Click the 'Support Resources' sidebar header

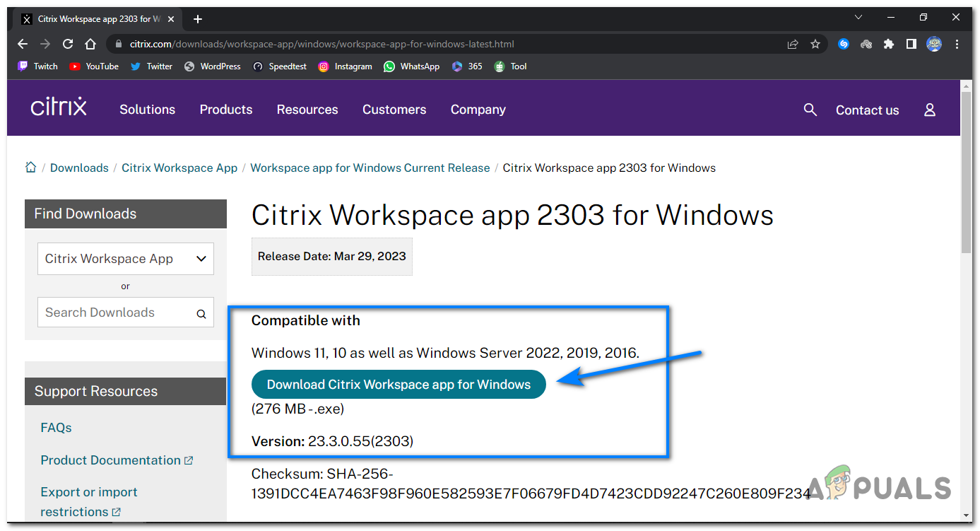point(126,391)
